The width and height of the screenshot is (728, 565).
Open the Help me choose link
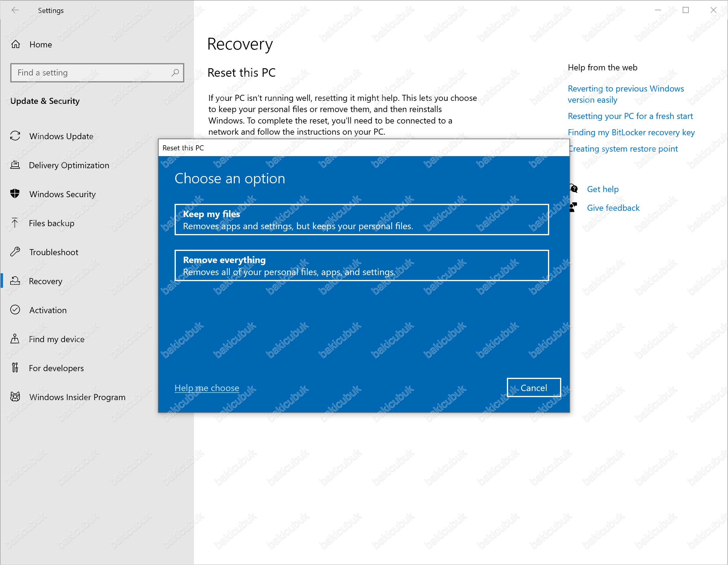(x=207, y=388)
